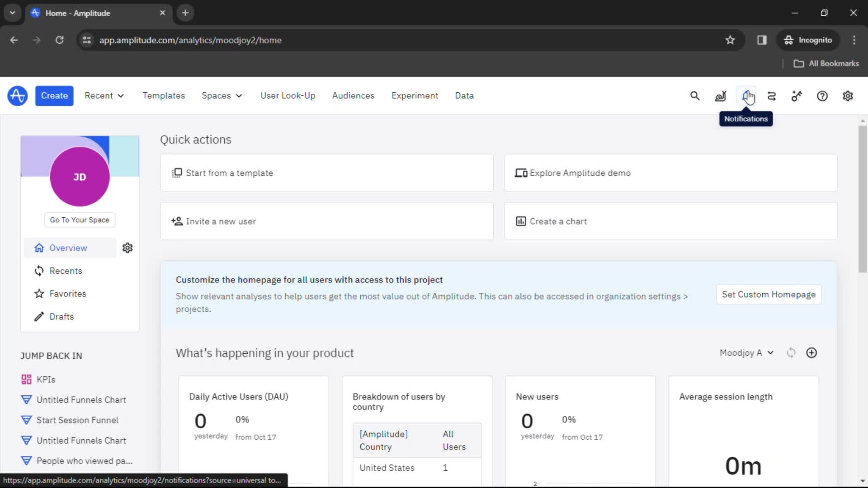
Task: Open the Moodjoy A project dropdown
Action: [747, 353]
